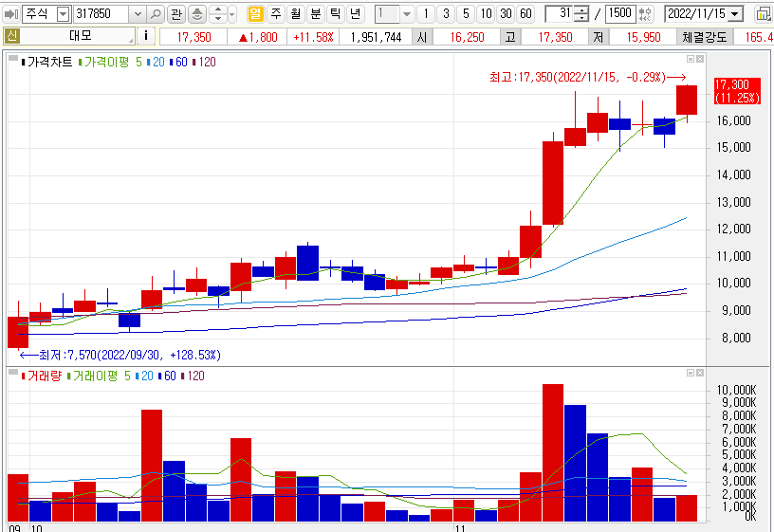Click the bell-shaped icon beside 관
774x532 pixels.
point(197,14)
